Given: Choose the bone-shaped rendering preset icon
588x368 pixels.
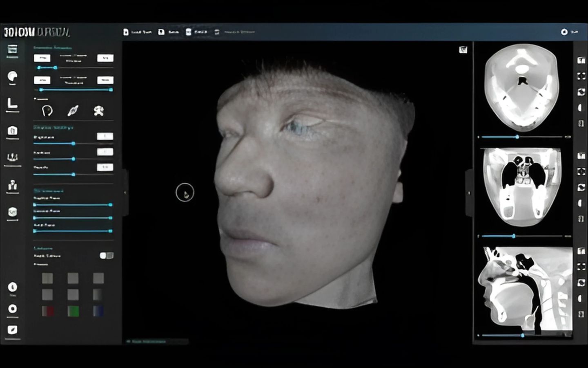Looking at the screenshot, I should point(98,110).
